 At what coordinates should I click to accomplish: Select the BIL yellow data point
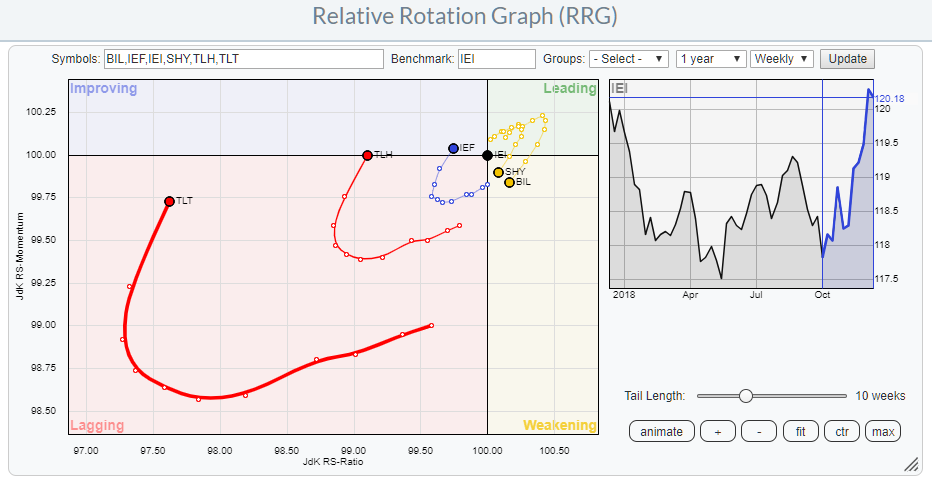coord(509,182)
